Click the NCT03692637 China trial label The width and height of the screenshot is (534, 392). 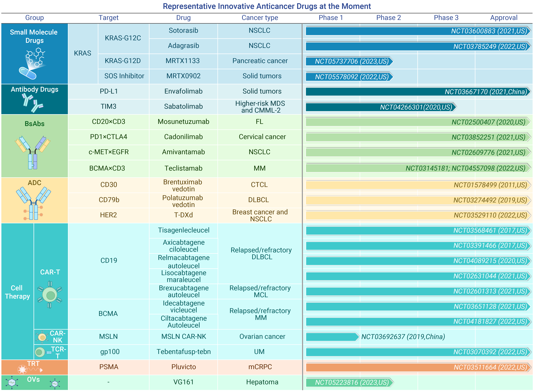[x=403, y=337]
